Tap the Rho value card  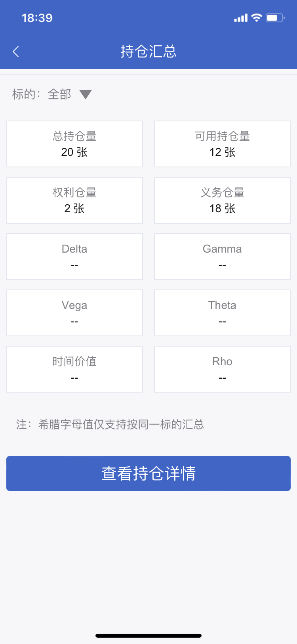222,369
